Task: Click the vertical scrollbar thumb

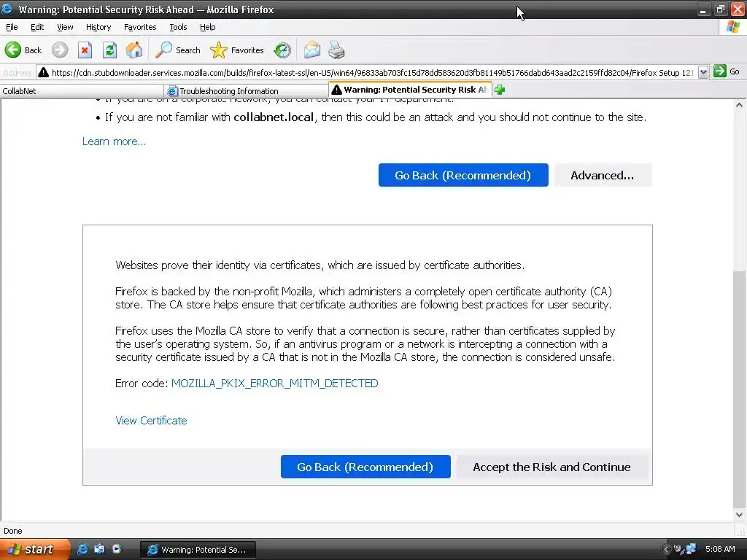Action: [739, 389]
